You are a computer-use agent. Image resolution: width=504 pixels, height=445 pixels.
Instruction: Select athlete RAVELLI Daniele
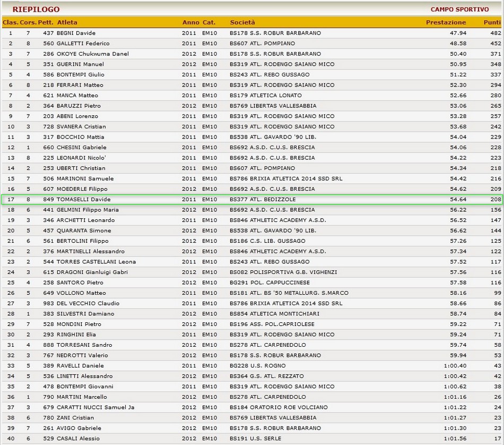click(x=80, y=366)
